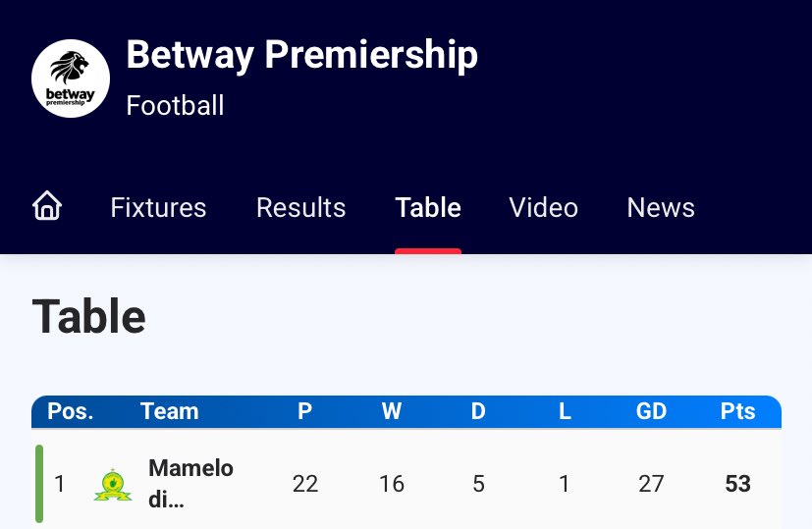
Task: Open the Betway Premiership title link
Action: pos(301,55)
